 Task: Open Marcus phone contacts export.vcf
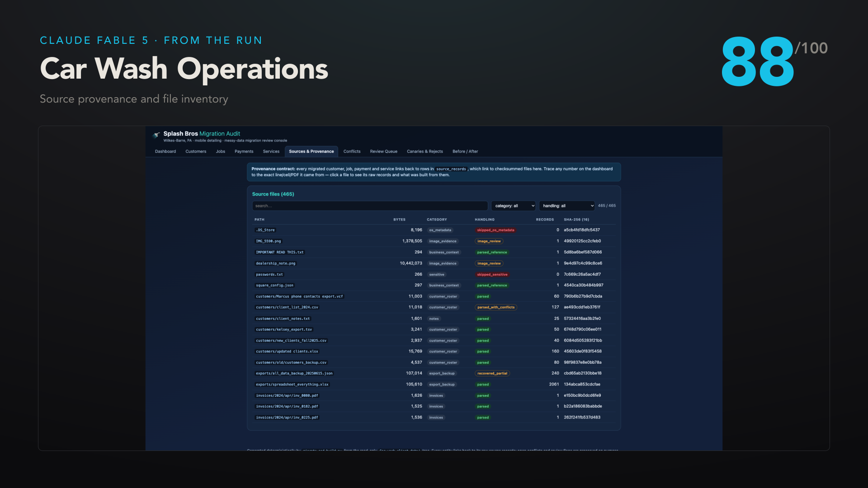click(x=299, y=296)
